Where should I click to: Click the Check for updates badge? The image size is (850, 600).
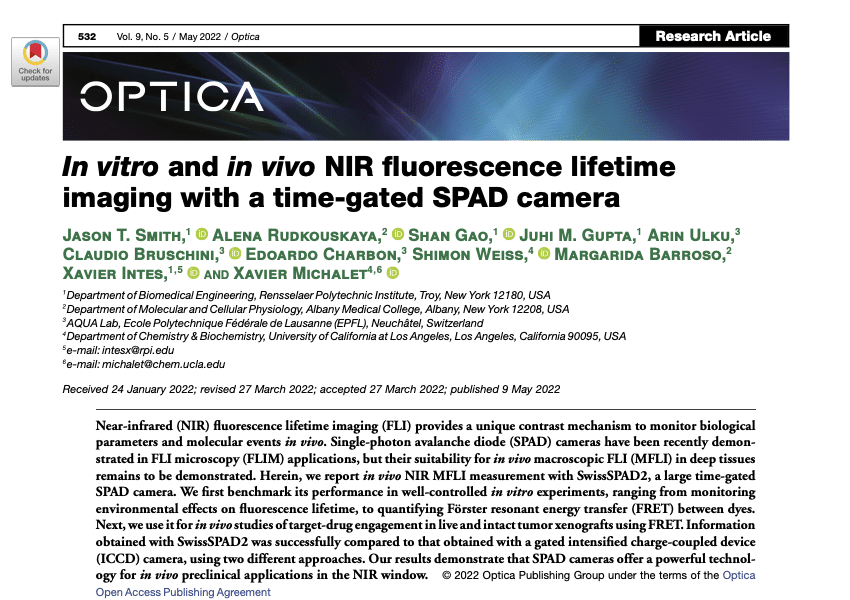point(35,61)
